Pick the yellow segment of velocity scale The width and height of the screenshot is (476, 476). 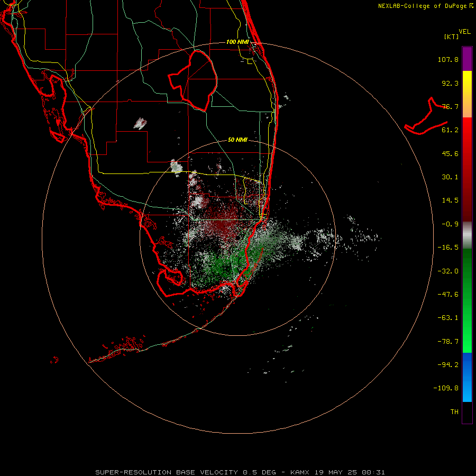click(467, 94)
